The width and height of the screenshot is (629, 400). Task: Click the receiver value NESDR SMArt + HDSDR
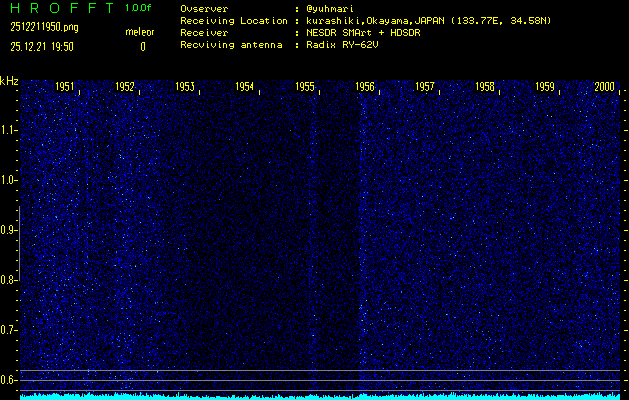click(x=363, y=33)
